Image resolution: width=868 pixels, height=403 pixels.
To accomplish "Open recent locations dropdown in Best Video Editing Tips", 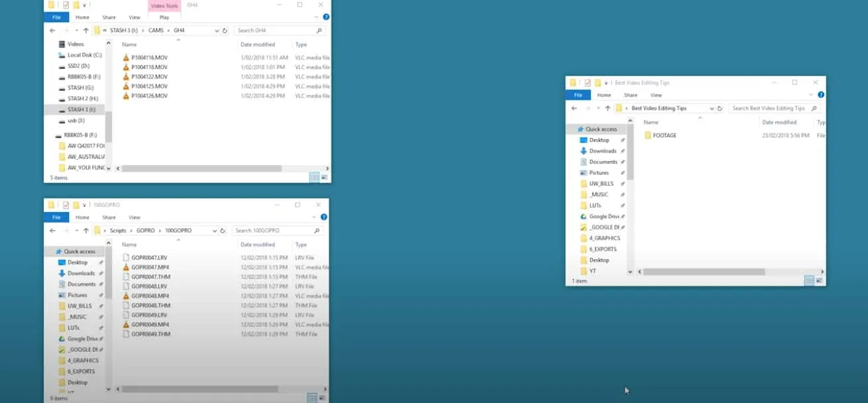I will tap(599, 108).
